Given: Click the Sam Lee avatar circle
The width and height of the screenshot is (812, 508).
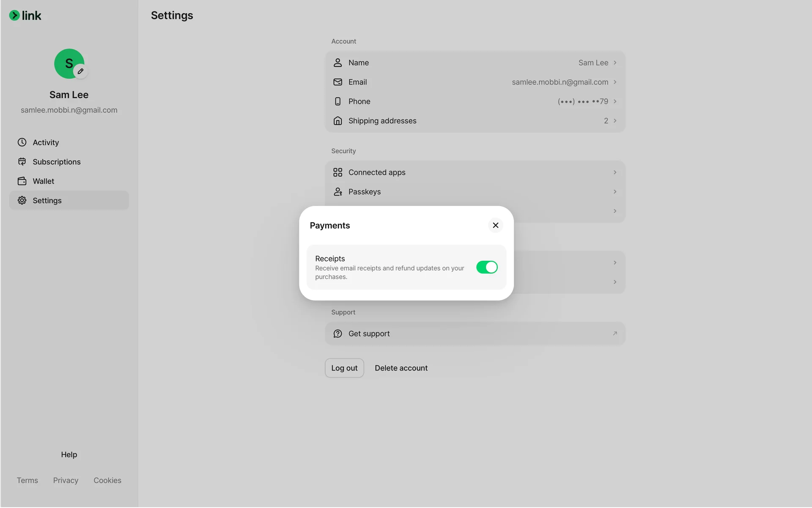Looking at the screenshot, I should tap(67, 62).
